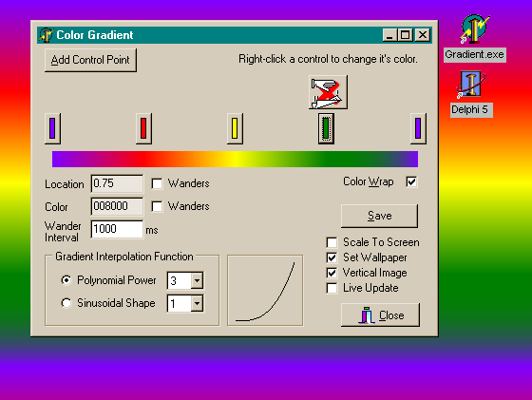Viewport: 532px width, 400px height.
Task: Expand the Polynomial Power dropdown
Action: 197,280
